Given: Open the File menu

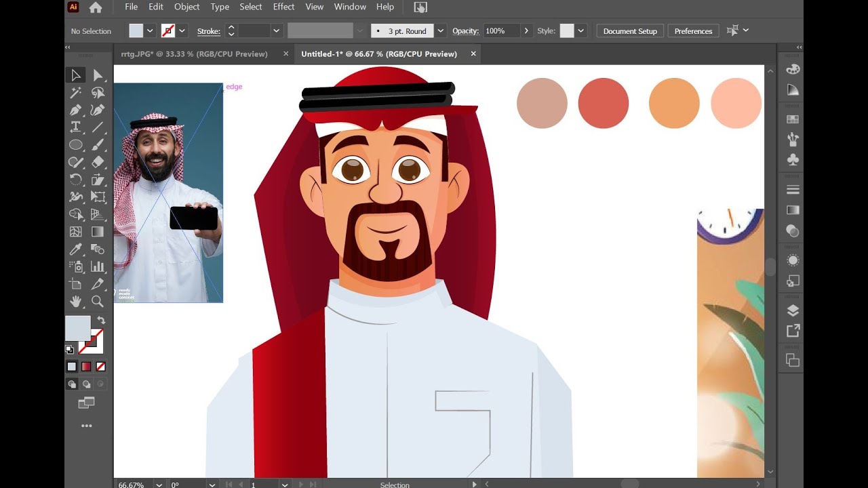Looking at the screenshot, I should (x=132, y=7).
